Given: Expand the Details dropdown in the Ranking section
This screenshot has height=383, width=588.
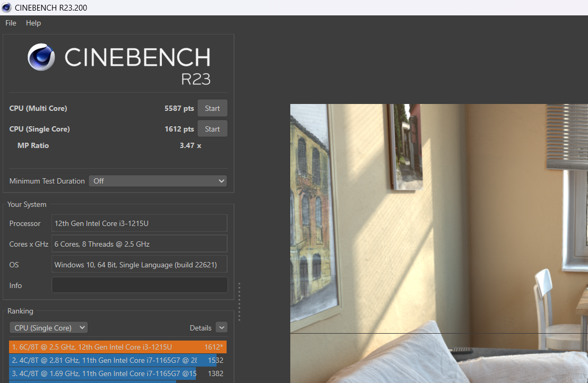Looking at the screenshot, I should point(221,327).
